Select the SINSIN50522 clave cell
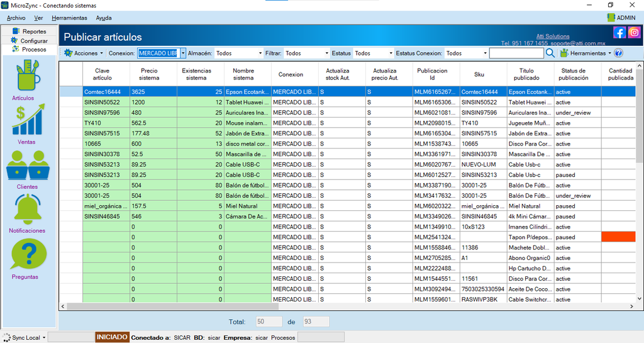Viewport: 644px width, 343px height. [106, 102]
